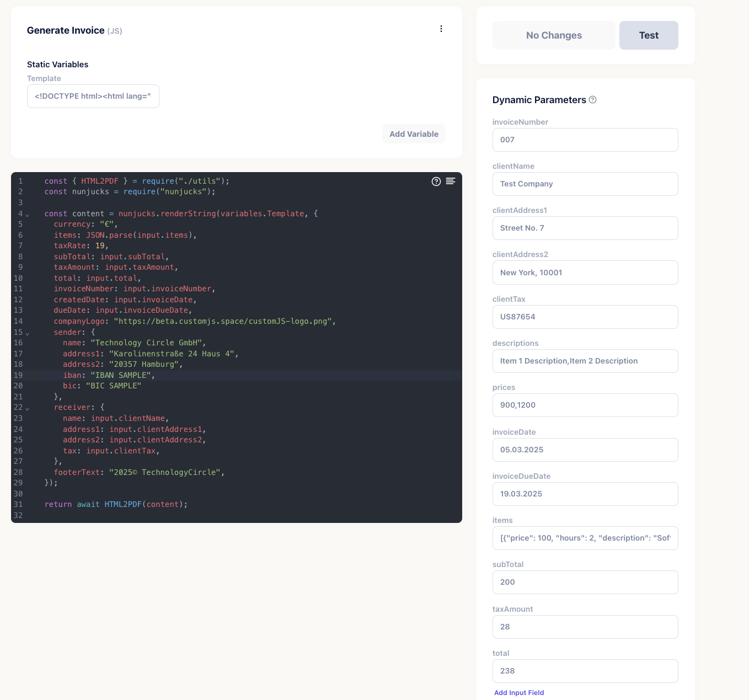
Task: Click the footerText TechnologyCircle code line
Action: (139, 472)
